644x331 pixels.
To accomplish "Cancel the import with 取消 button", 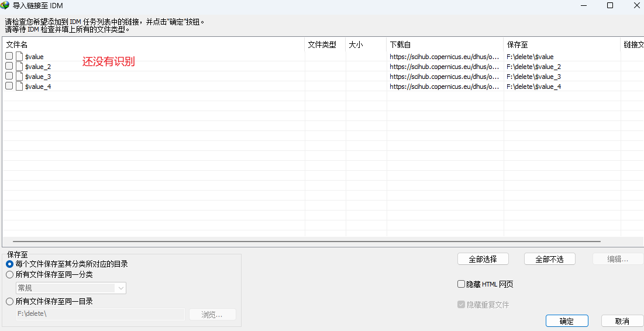I will tap(622, 321).
